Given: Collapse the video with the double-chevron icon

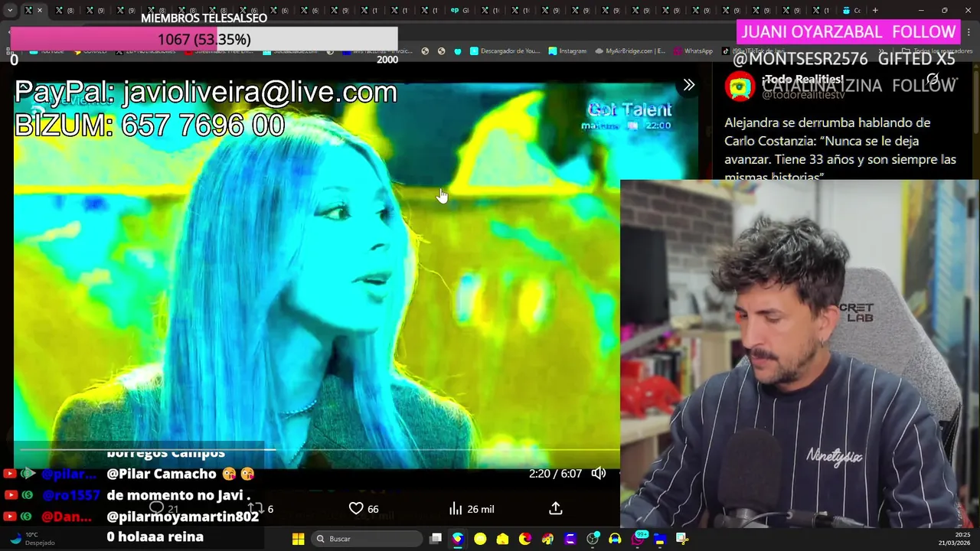Looking at the screenshot, I should click(688, 86).
